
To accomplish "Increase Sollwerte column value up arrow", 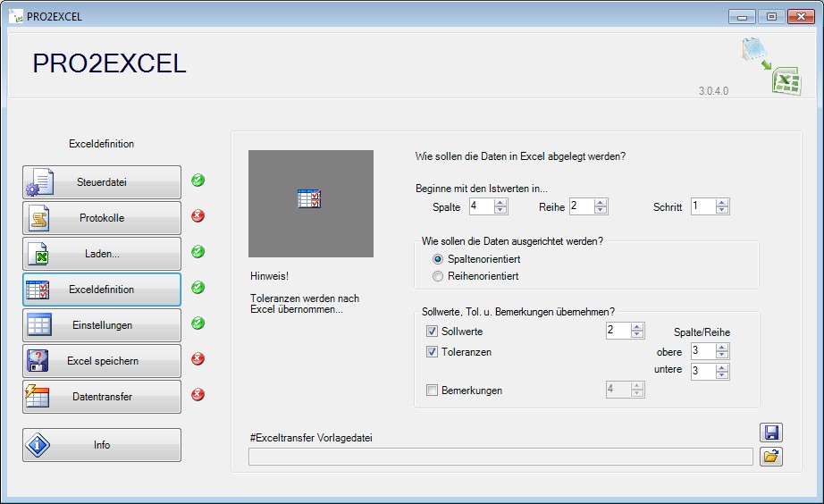I will [x=637, y=327].
